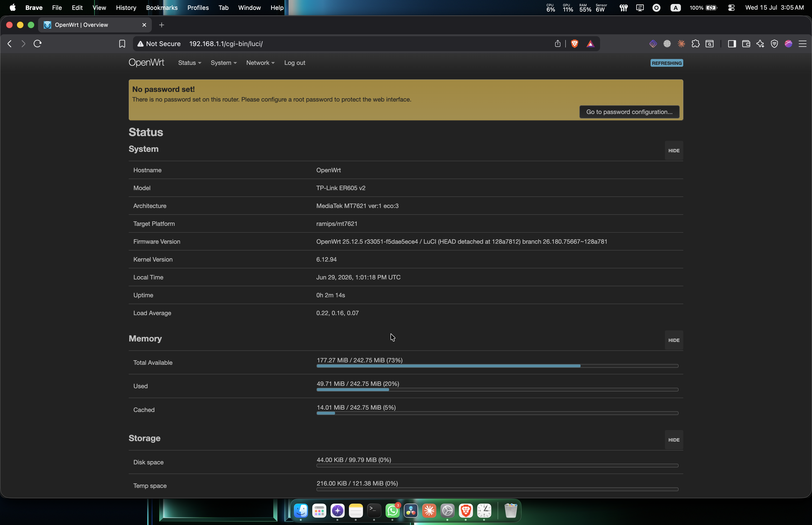Click the Cached memory progress bar
Screen dimensions: 812x525
tap(497, 413)
